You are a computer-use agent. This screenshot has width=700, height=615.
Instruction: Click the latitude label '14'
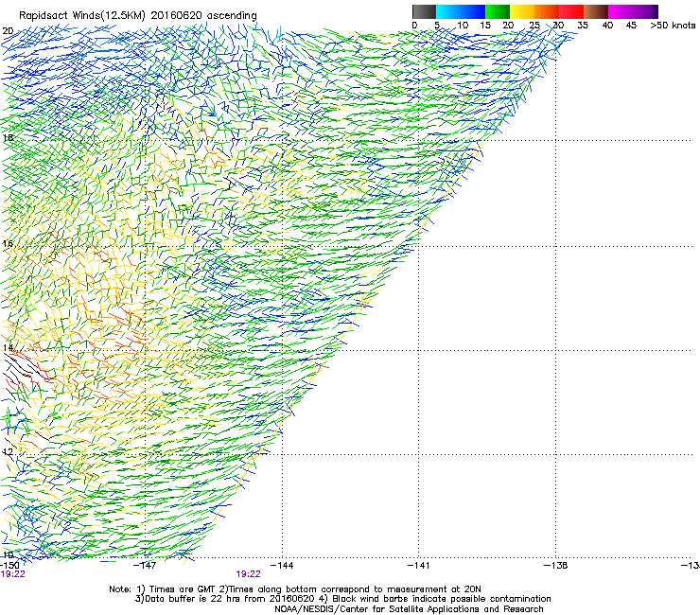click(8, 347)
